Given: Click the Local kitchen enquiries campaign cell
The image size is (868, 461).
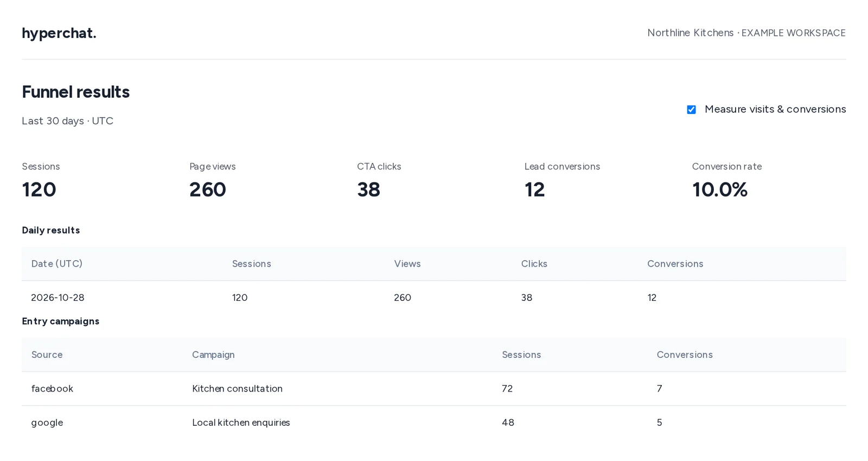Looking at the screenshot, I should [241, 422].
